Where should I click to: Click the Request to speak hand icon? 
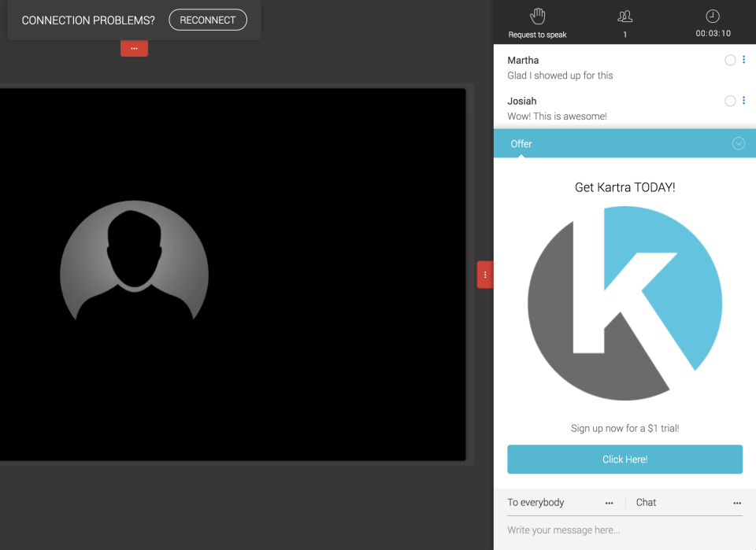tap(537, 16)
